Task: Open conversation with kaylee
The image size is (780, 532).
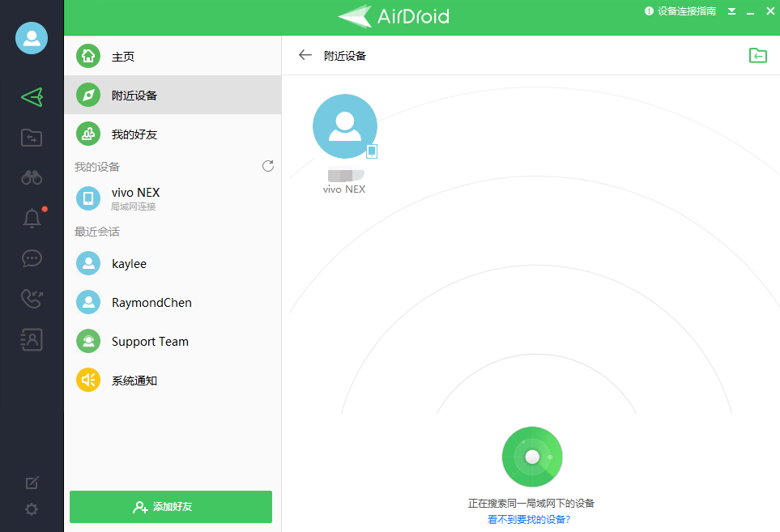Action: pyautogui.click(x=173, y=263)
